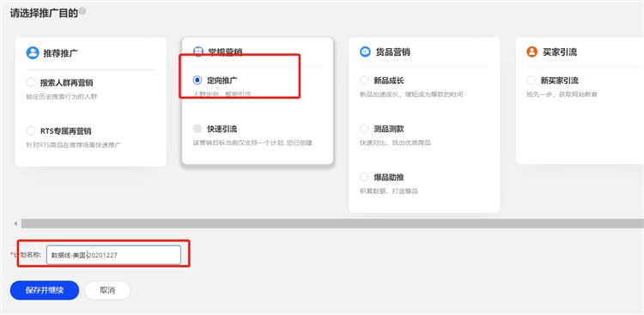This screenshot has height=315, width=644.
Task: Select the 搜索人群再营销 radio button
Action: tap(30, 82)
